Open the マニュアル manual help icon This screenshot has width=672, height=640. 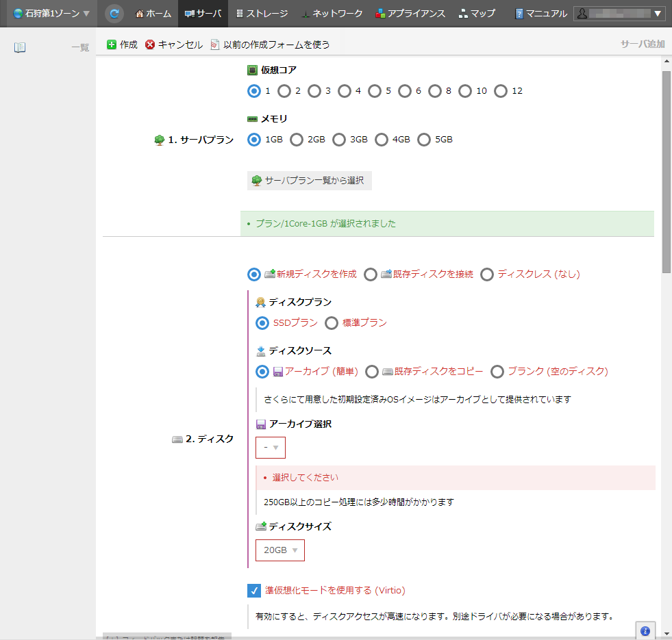pos(519,13)
